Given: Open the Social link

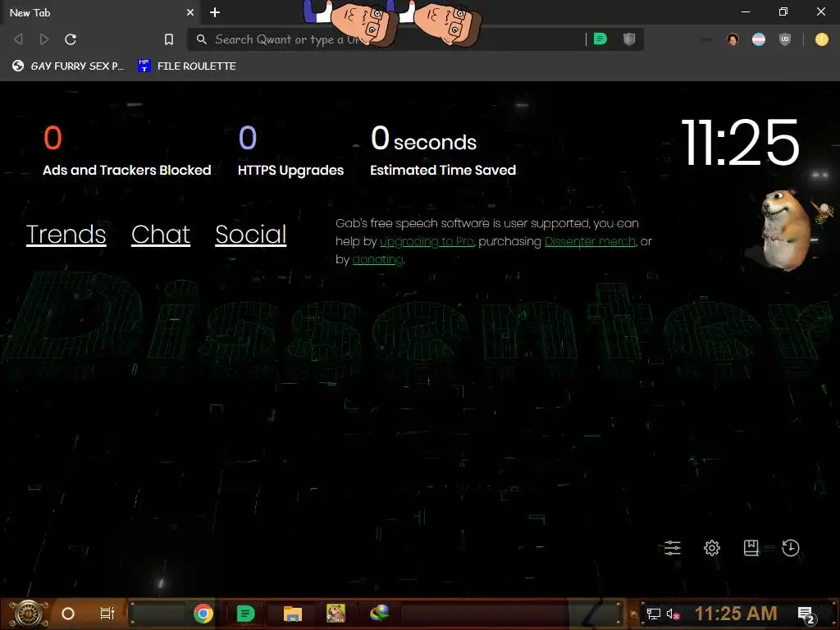Looking at the screenshot, I should pos(251,234).
